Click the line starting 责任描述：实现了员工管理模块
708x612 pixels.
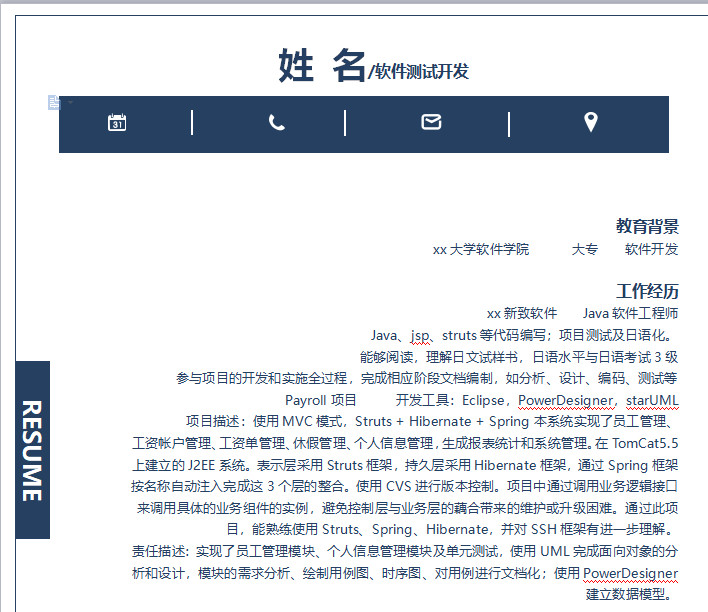[x=405, y=551]
